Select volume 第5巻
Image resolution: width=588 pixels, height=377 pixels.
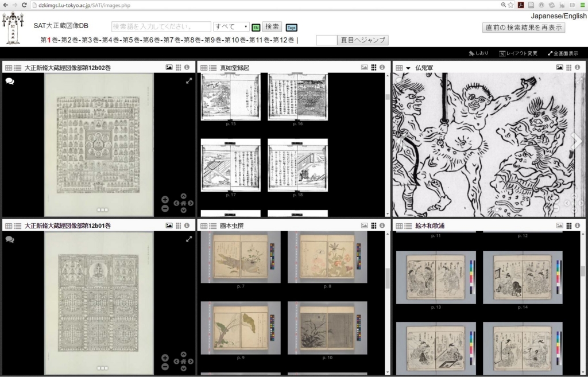[131, 40]
